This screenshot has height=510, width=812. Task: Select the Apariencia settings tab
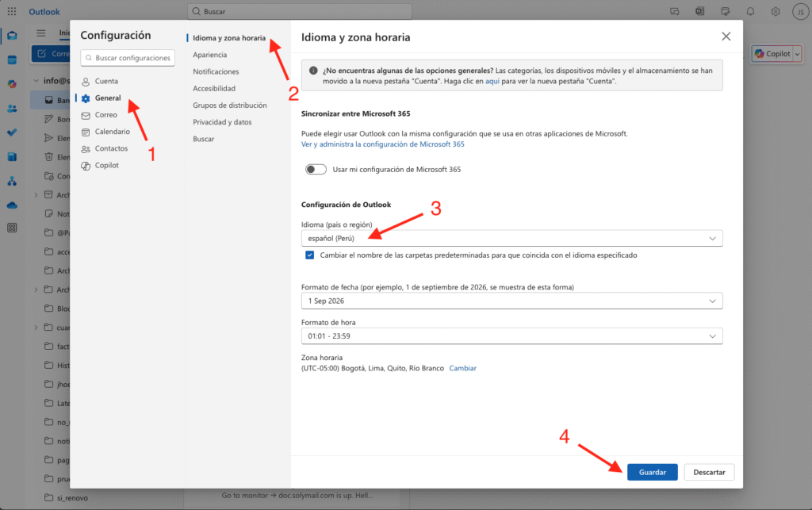[209, 55]
